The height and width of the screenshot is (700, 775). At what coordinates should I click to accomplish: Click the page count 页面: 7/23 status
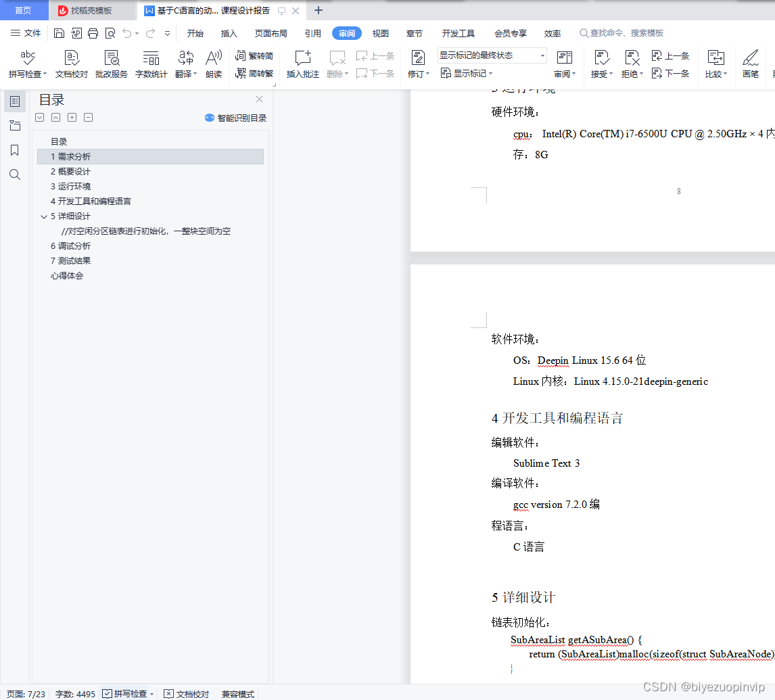click(x=26, y=694)
